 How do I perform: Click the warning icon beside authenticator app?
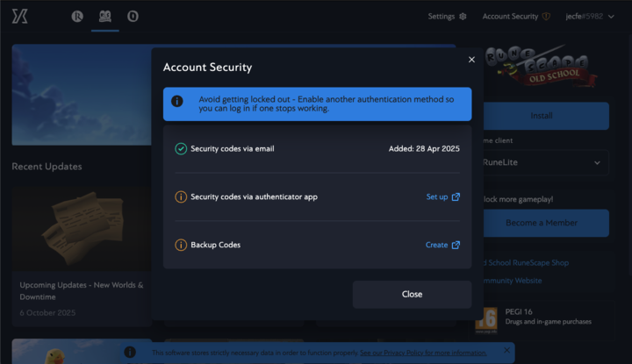point(181,197)
